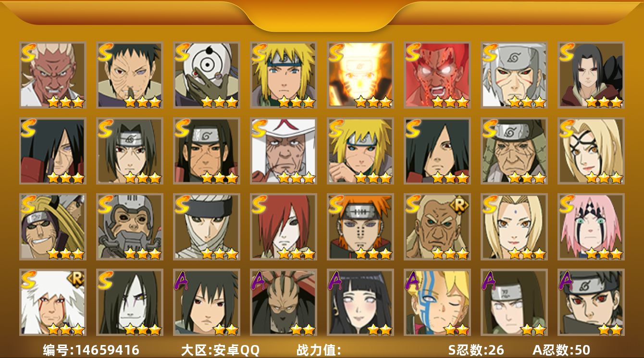
Task: Open the gas-masked Hanzo ninja card
Action: pos(130,227)
